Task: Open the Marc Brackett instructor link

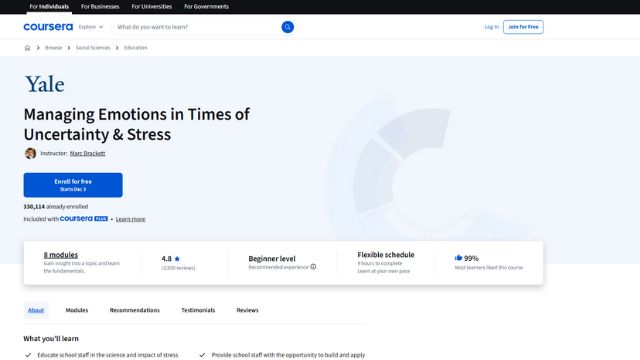Action: 87,153
